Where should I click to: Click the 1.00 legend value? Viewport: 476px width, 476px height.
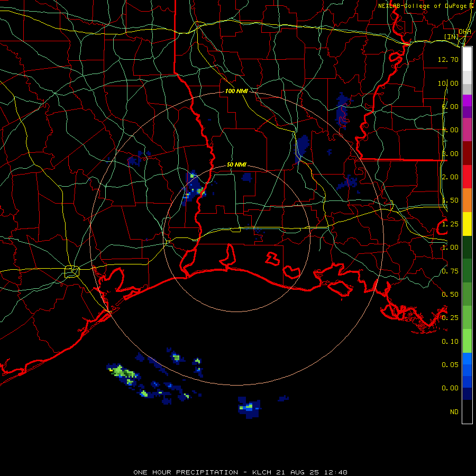[x=450, y=248]
